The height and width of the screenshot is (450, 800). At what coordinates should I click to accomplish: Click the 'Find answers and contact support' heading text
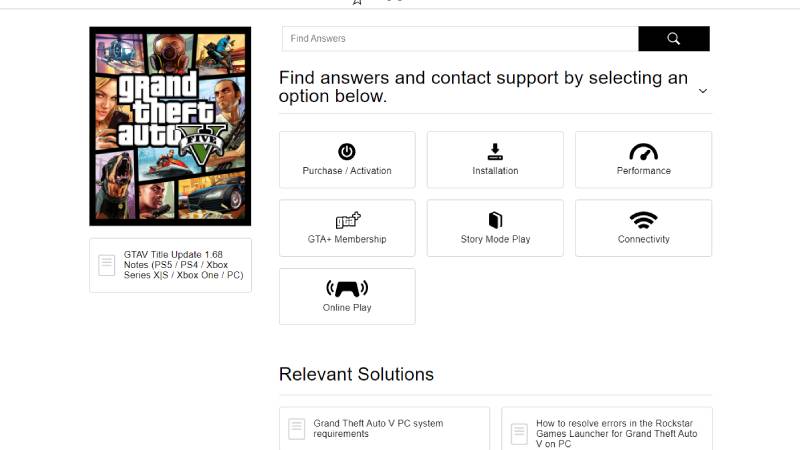point(483,87)
